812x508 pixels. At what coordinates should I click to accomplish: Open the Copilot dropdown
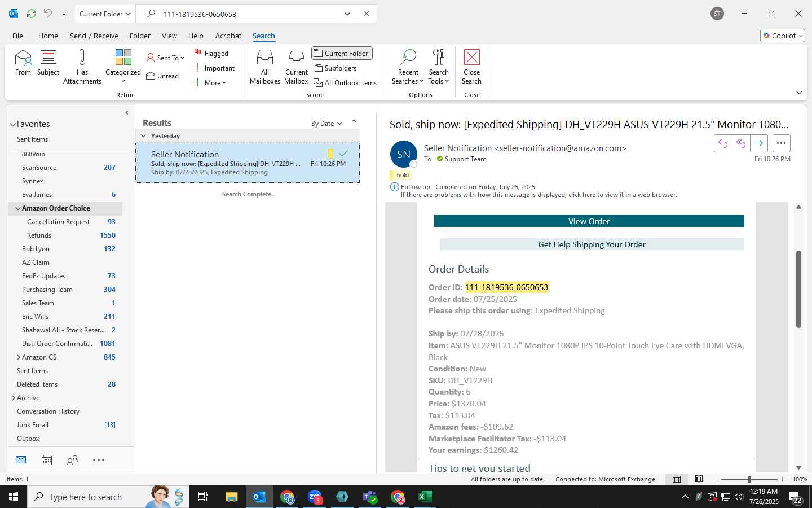coord(783,36)
